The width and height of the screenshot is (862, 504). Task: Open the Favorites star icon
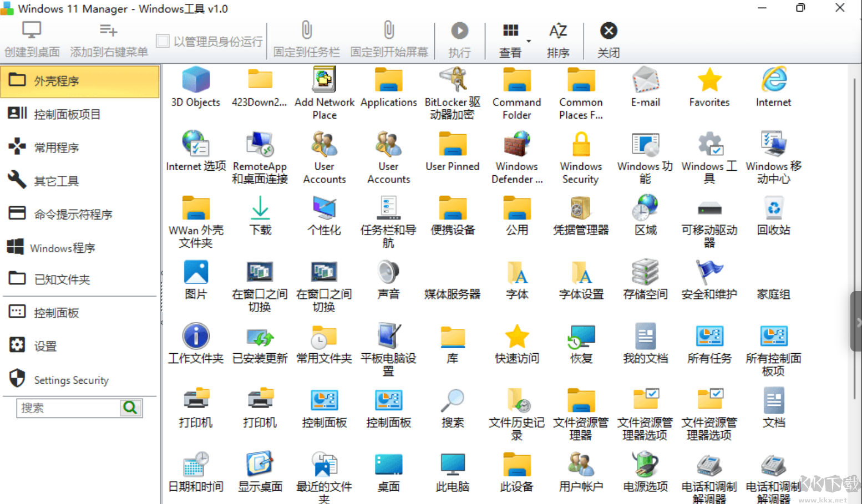click(x=709, y=80)
